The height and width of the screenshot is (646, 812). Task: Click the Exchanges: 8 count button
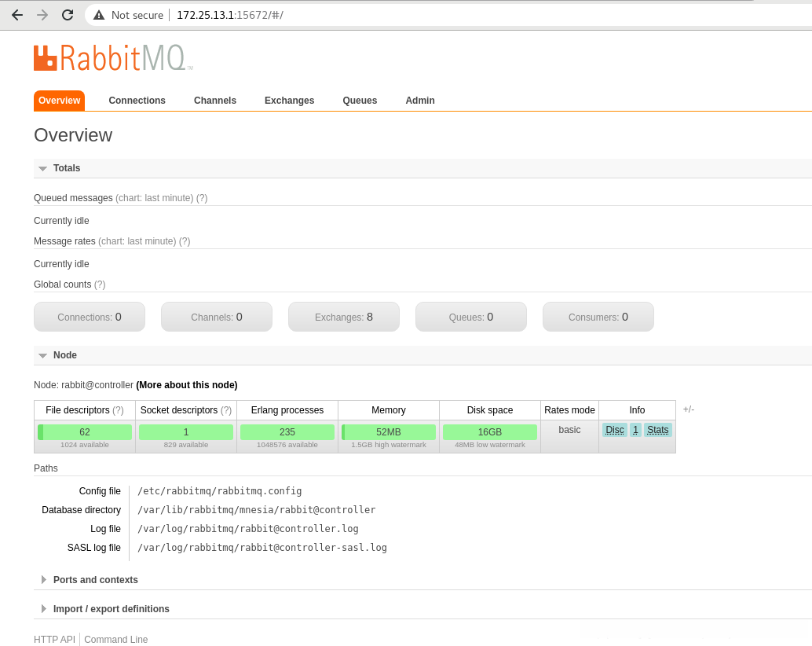tap(344, 317)
